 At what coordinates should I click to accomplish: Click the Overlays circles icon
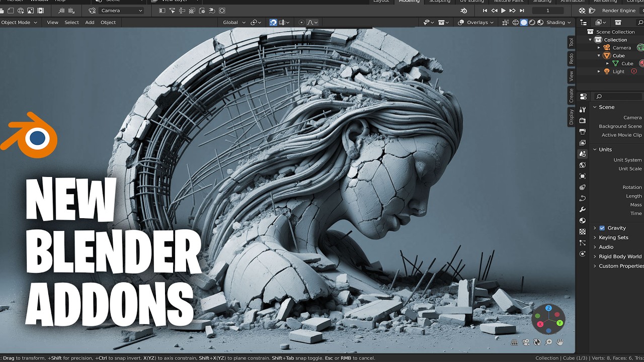pyautogui.click(x=461, y=22)
